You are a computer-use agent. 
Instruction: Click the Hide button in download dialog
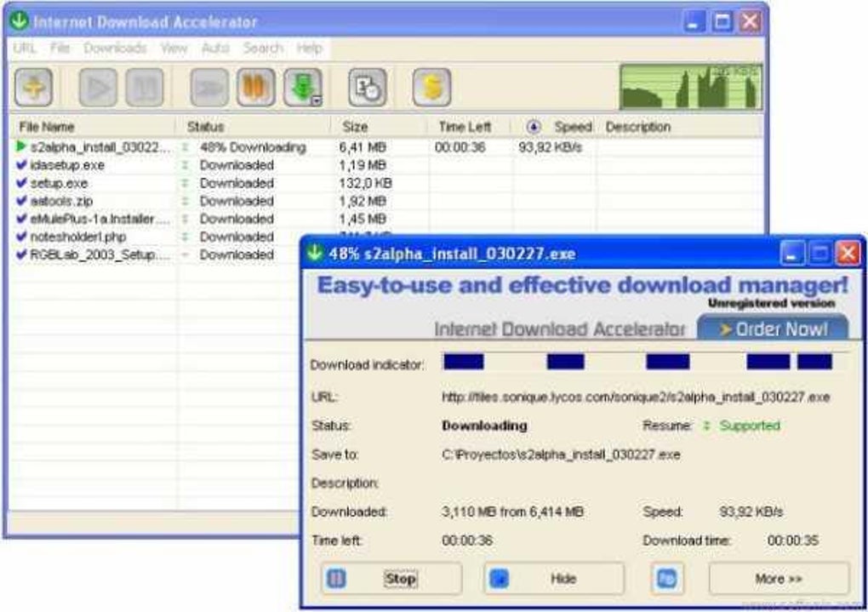pyautogui.click(x=554, y=579)
